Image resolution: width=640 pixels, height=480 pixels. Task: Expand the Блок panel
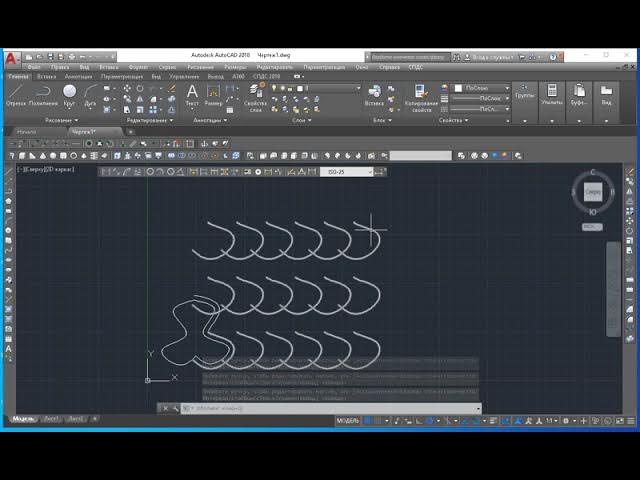coord(382,120)
